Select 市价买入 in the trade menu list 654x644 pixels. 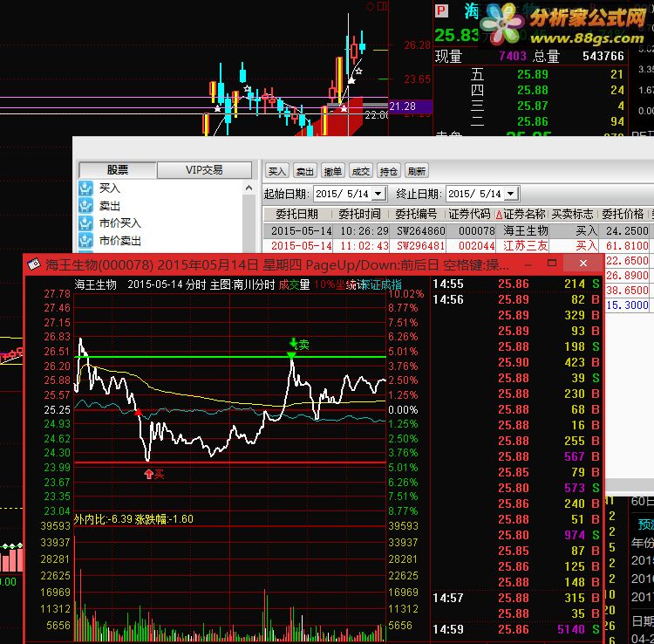(x=120, y=223)
